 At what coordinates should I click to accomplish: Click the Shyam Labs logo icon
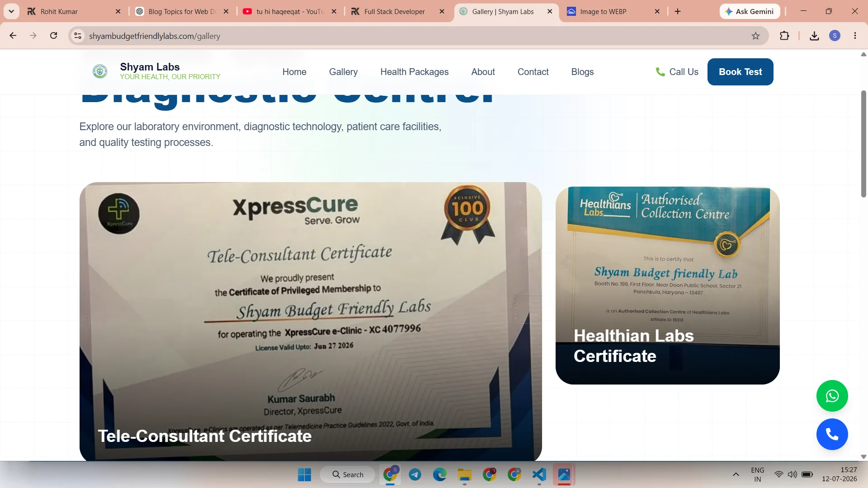pyautogui.click(x=100, y=71)
